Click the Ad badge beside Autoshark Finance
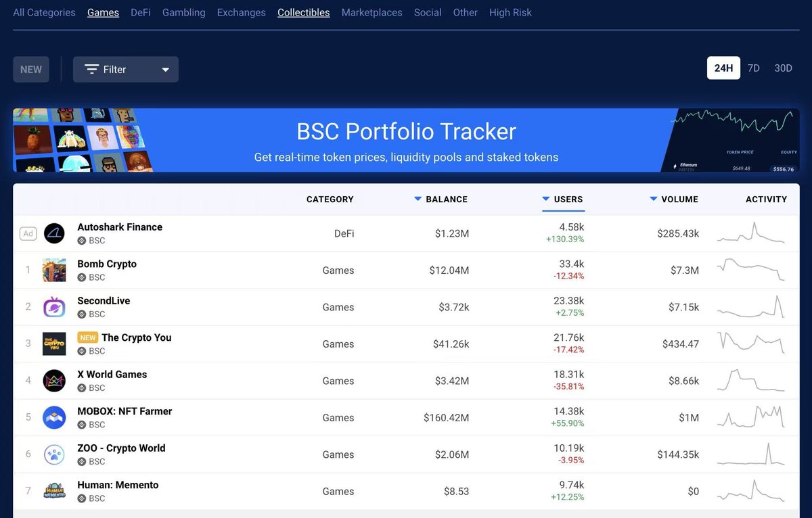812x518 pixels. pos(28,234)
